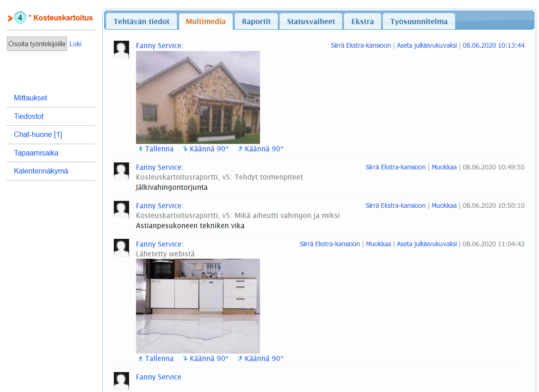This screenshot has width=539, height=392.
Task: Switch to the Tehtävän tiedot tab
Action: click(x=141, y=22)
